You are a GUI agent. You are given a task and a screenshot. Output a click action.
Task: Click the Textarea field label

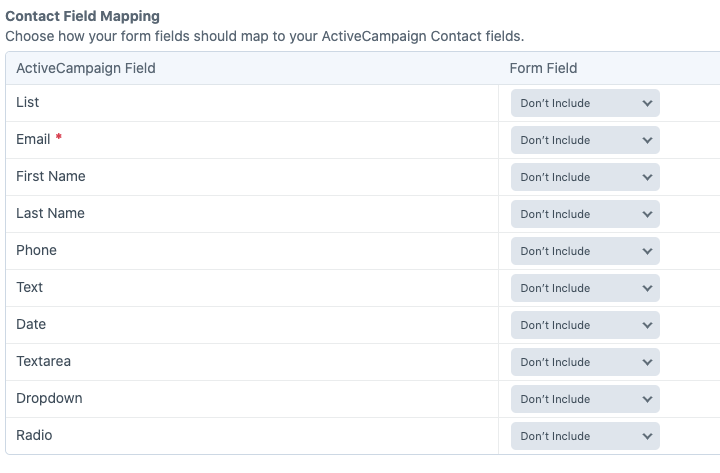pos(44,361)
